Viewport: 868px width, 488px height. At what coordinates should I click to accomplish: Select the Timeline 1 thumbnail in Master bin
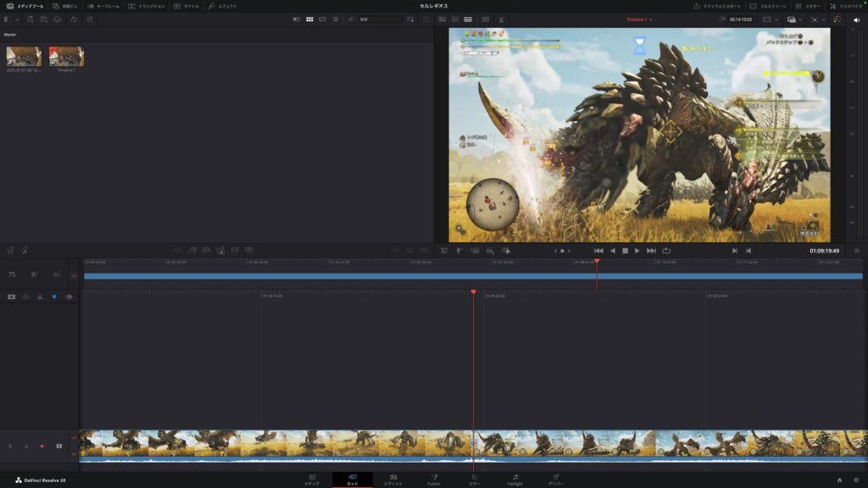point(66,57)
